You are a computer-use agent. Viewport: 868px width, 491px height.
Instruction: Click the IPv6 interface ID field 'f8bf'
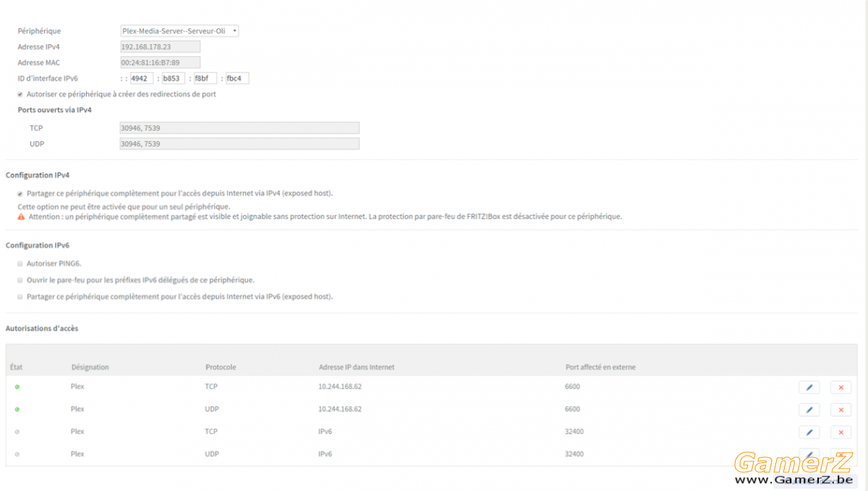205,78
